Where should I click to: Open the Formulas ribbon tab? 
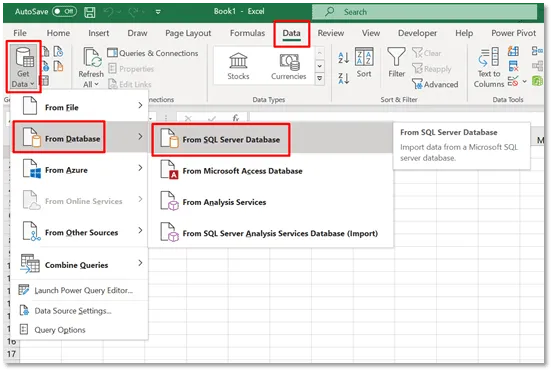pos(247,33)
